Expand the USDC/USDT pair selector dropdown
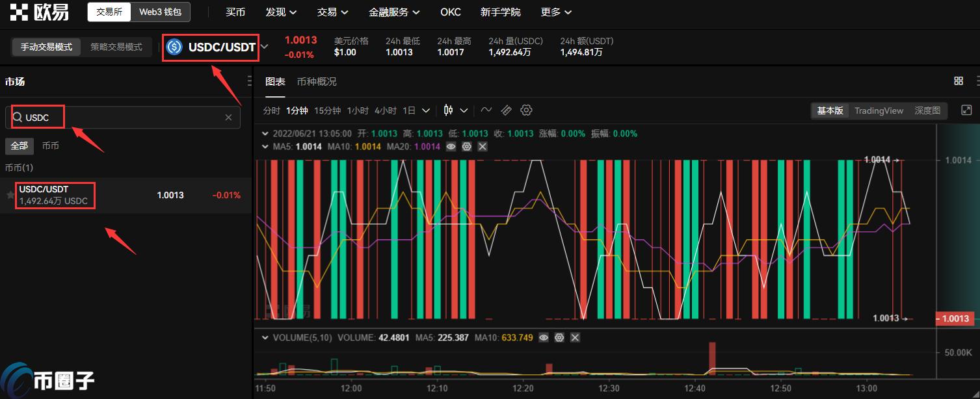This screenshot has width=980, height=399. click(265, 47)
